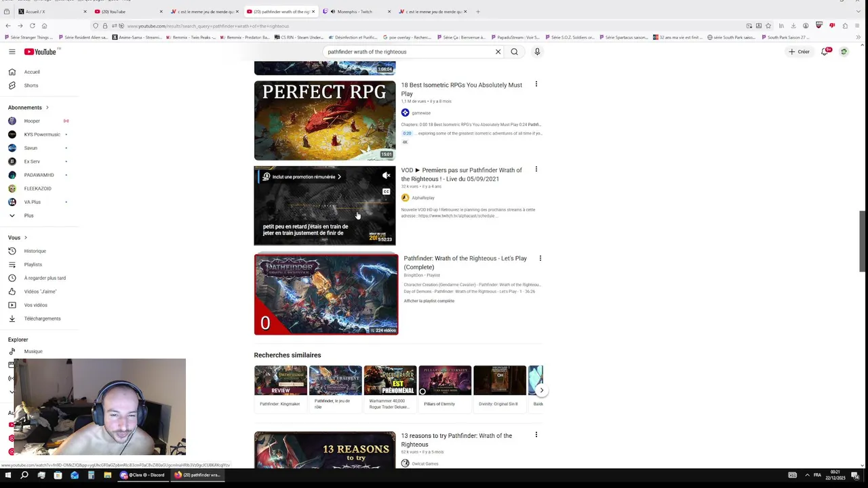Clear the search box with X
The width and height of the screenshot is (868, 488).
(x=498, y=52)
